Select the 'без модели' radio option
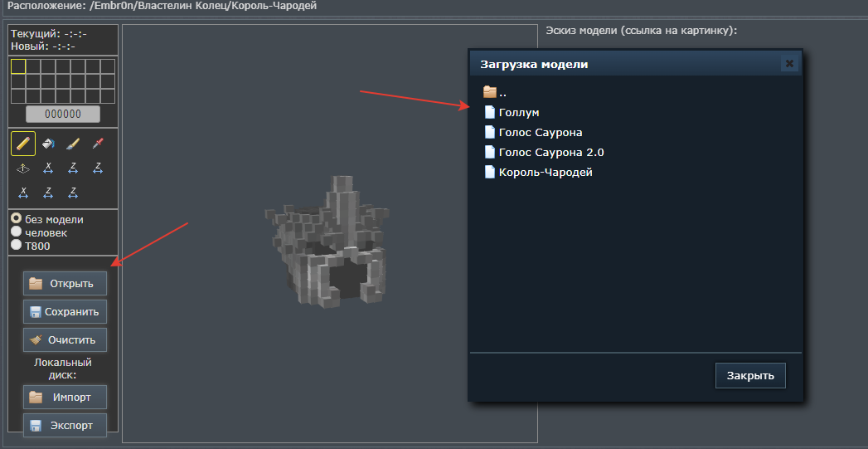 pyautogui.click(x=16, y=219)
